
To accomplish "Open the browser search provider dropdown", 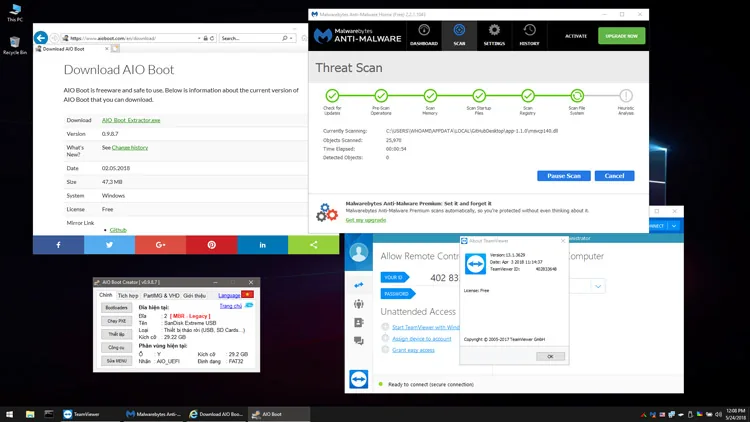I will coord(291,38).
